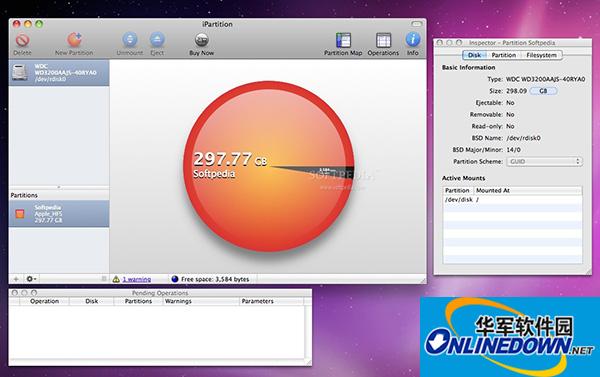Close the Pending Operations window
The image size is (600, 377).
15,293
